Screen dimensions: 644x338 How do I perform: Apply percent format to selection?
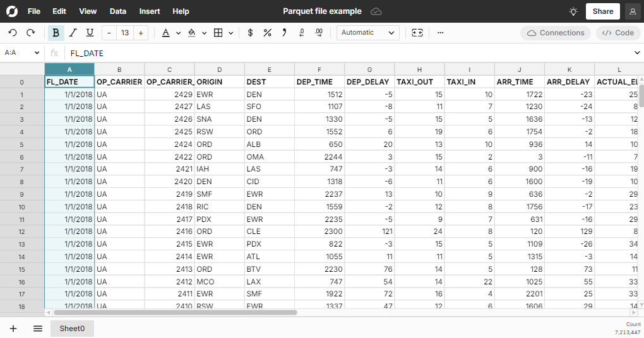point(267,33)
